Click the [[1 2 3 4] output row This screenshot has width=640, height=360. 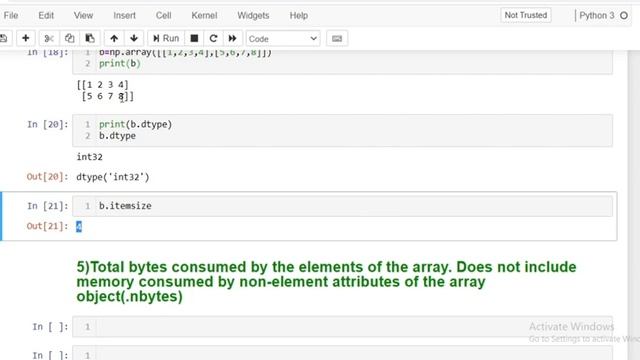click(102, 85)
